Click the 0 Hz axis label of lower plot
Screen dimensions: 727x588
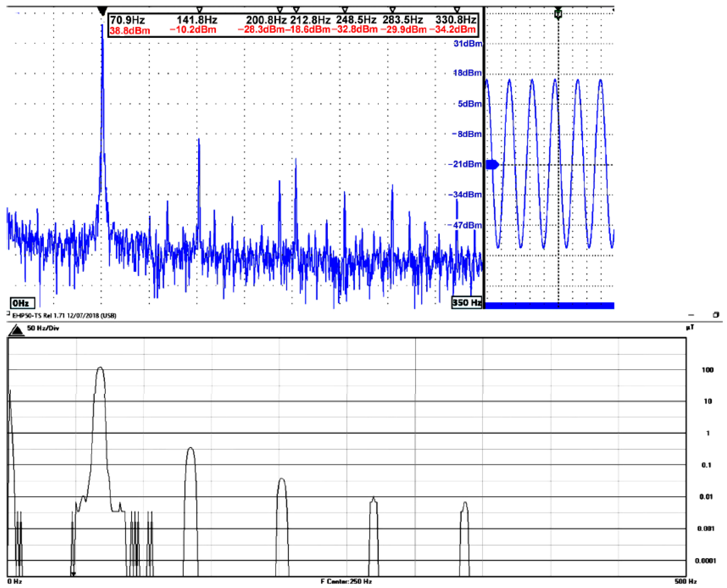(x=15, y=582)
